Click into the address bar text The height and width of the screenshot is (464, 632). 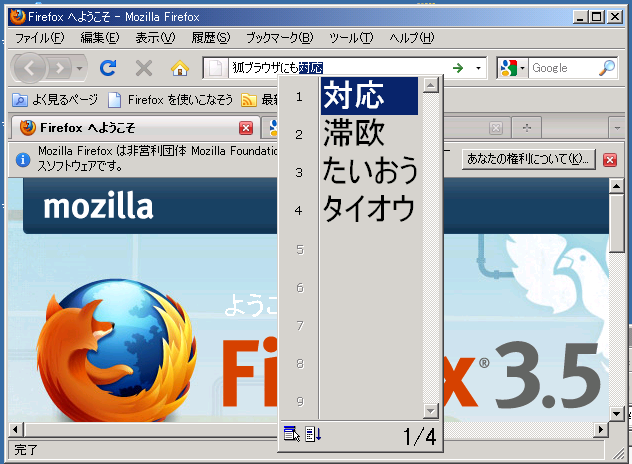(339, 68)
